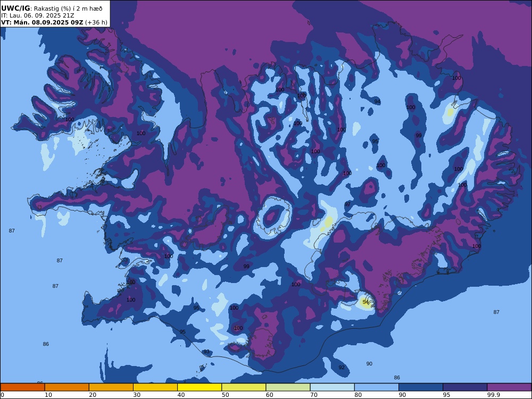
Task: Click the 95–99.9 dark indigo legend swatch
Action: pyautogui.click(x=465, y=387)
